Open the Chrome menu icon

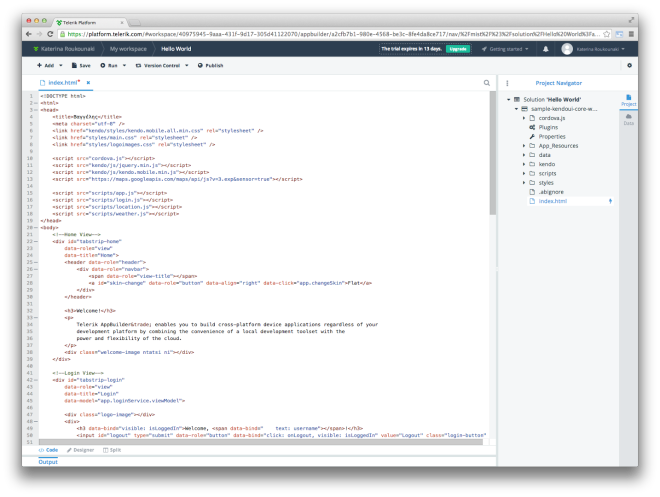[x=631, y=34]
